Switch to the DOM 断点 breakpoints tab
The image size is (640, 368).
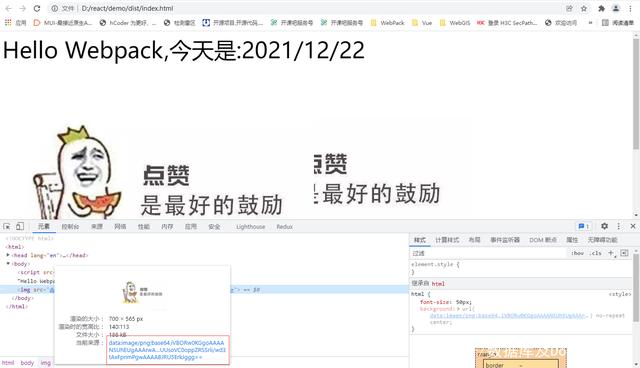543,240
